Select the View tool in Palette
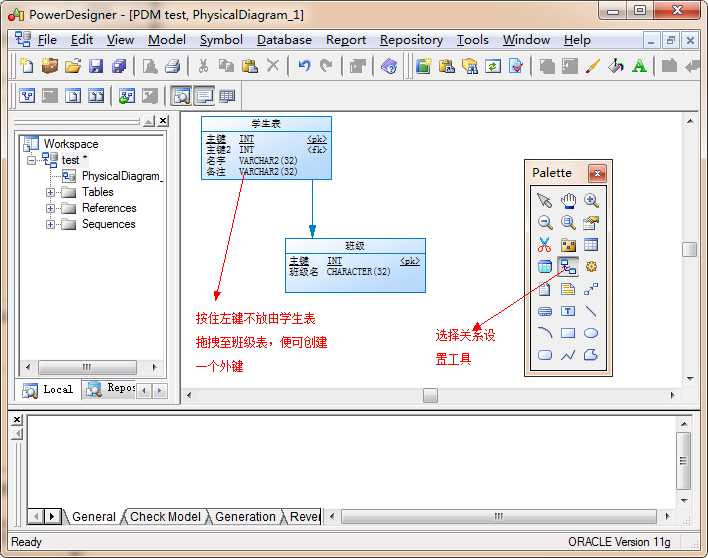 pos(545,267)
